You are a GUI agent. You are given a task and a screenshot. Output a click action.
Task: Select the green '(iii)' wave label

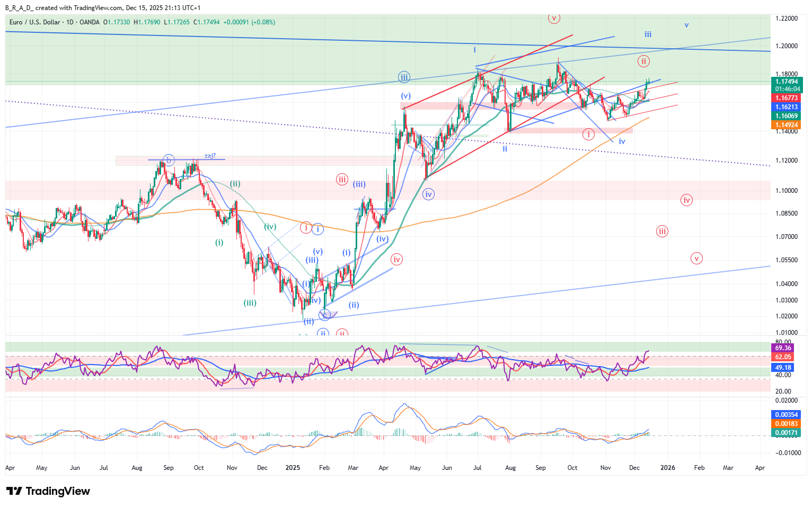(x=250, y=303)
